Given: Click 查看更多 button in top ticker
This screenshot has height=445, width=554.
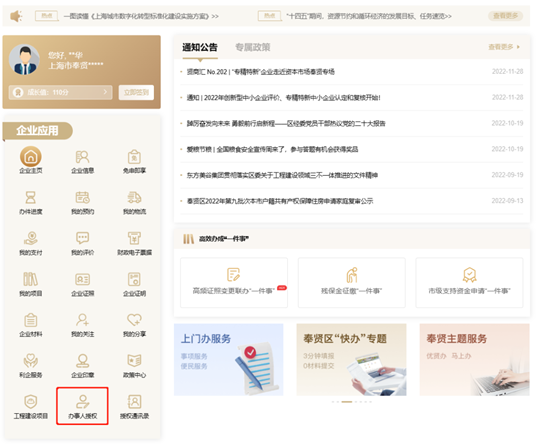Looking at the screenshot, I should coord(505,16).
